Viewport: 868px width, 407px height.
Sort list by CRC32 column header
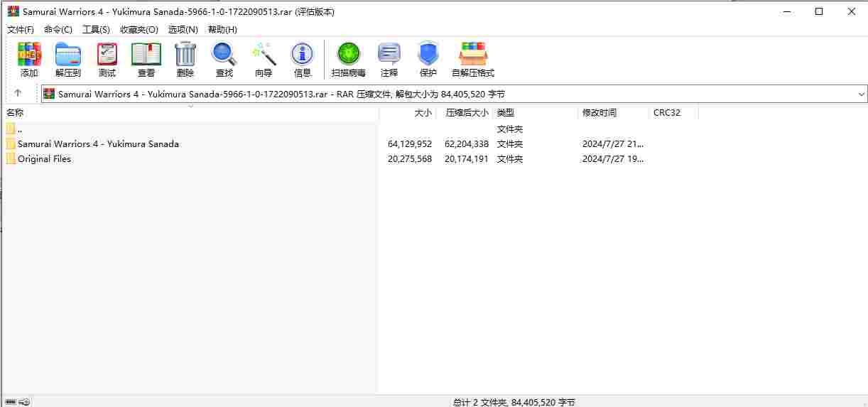(673, 112)
